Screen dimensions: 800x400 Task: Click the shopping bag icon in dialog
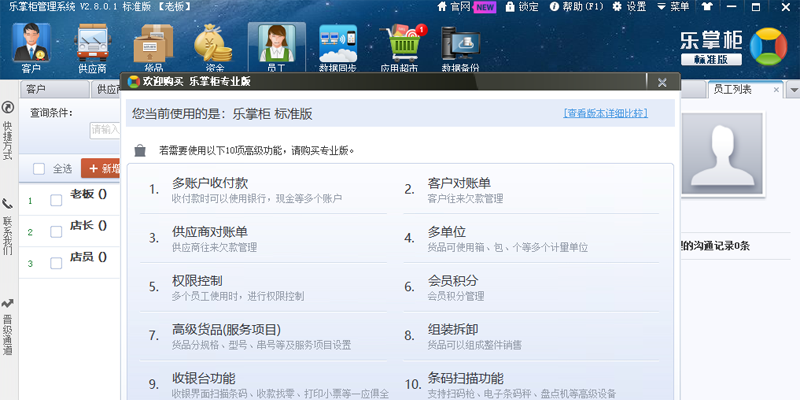pyautogui.click(x=140, y=151)
